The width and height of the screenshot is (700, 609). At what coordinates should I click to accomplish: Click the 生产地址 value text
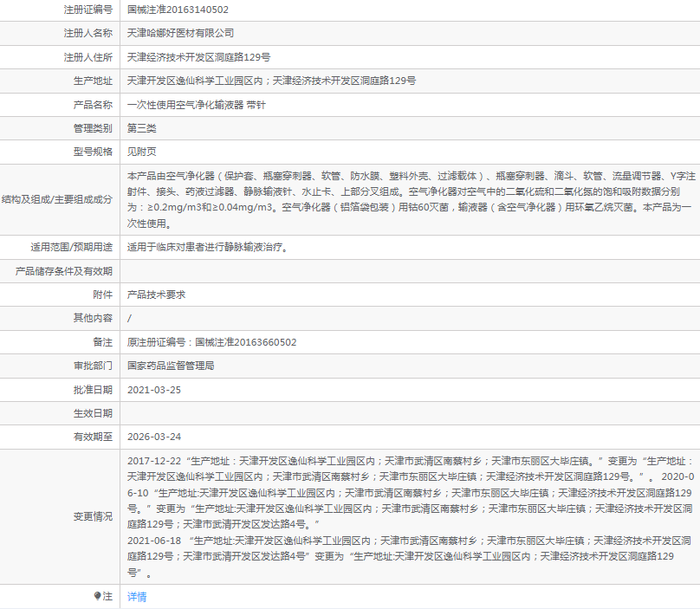pyautogui.click(x=271, y=81)
